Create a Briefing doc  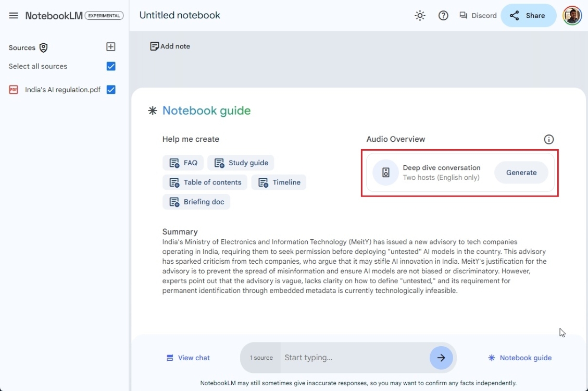(x=196, y=202)
